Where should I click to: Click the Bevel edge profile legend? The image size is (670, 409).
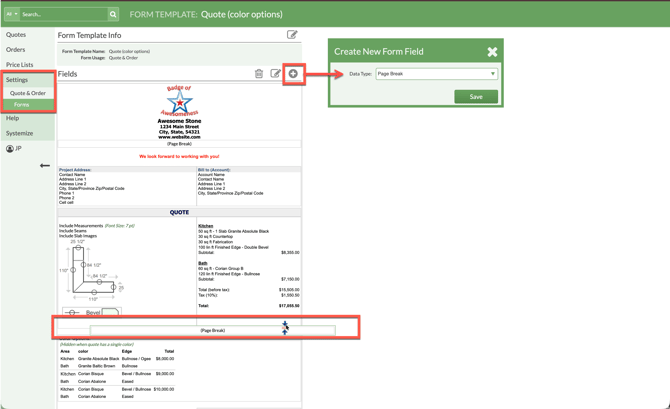pos(92,312)
